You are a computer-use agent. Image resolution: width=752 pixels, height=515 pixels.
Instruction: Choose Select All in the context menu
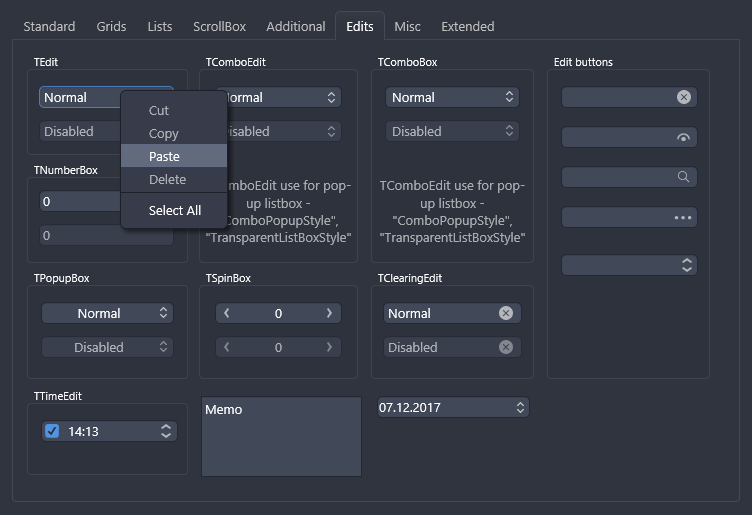tap(174, 211)
